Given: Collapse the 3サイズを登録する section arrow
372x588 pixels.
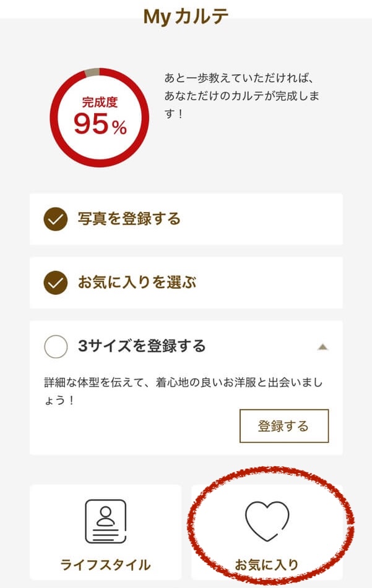Looking at the screenshot, I should click(x=322, y=347).
